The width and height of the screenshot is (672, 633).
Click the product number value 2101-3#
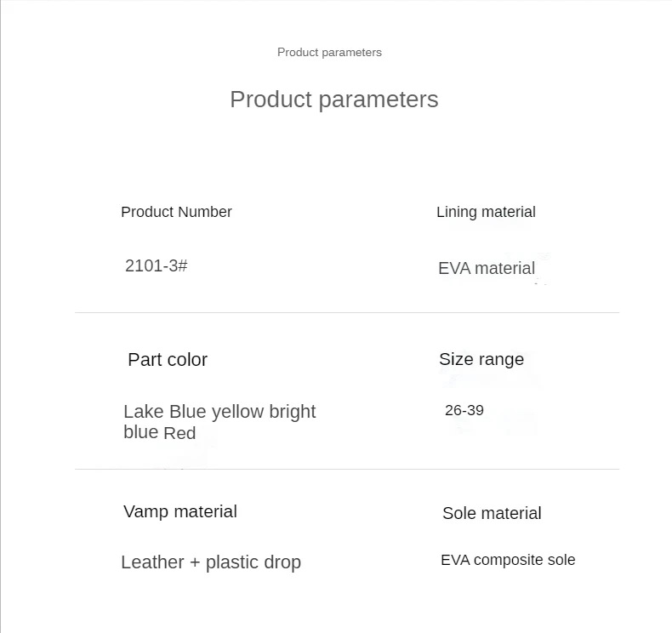(x=156, y=265)
